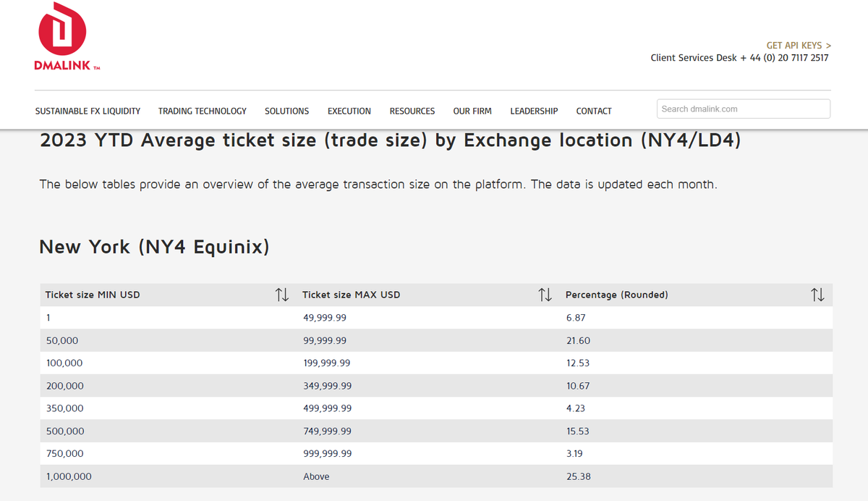This screenshot has width=868, height=501.
Task: Select the 350,000 MIN cell
Action: [168, 408]
